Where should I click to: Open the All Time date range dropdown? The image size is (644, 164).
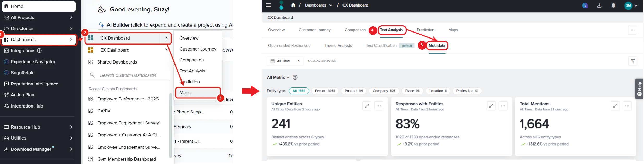click(285, 61)
